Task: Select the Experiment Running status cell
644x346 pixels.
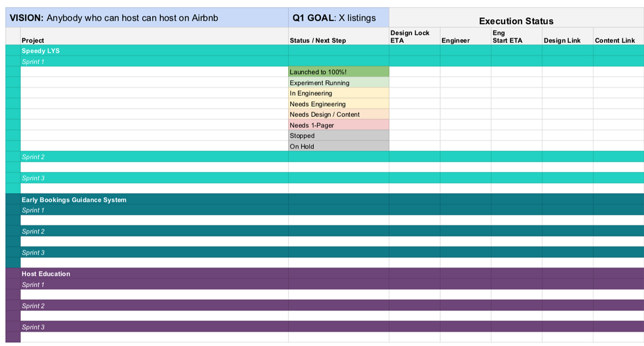Action: (x=338, y=83)
